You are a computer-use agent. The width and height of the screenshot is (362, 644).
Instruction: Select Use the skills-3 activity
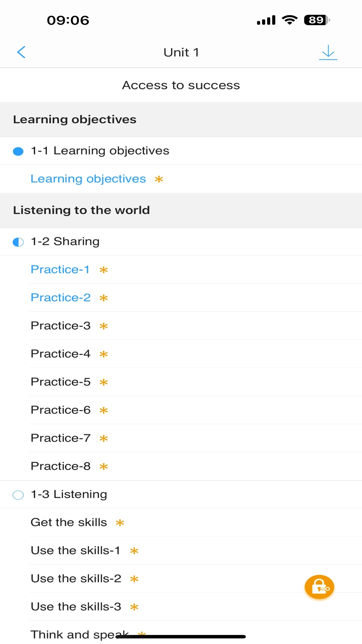76,607
